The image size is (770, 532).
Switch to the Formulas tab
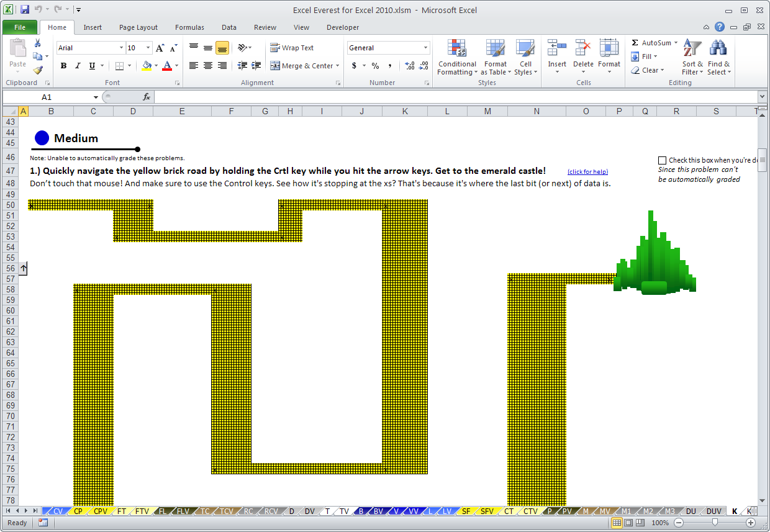(x=189, y=27)
